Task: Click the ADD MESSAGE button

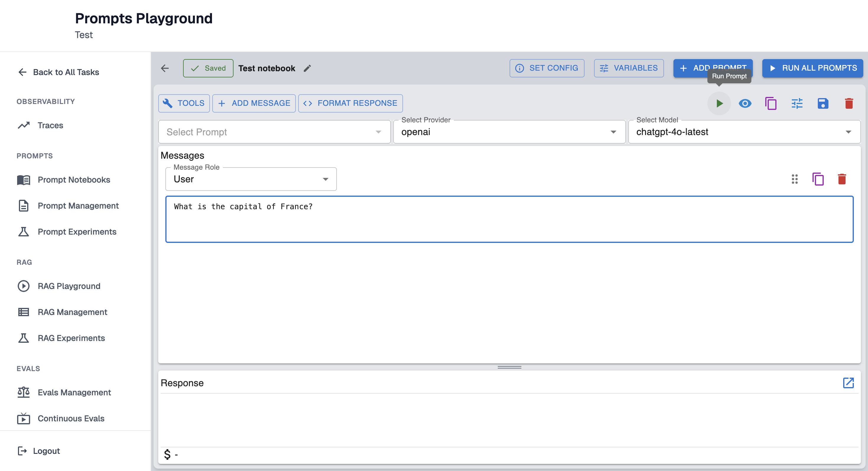Action: coord(254,103)
